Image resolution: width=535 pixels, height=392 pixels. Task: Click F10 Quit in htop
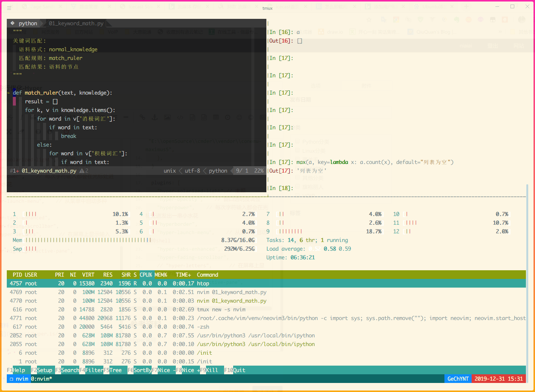pos(235,370)
